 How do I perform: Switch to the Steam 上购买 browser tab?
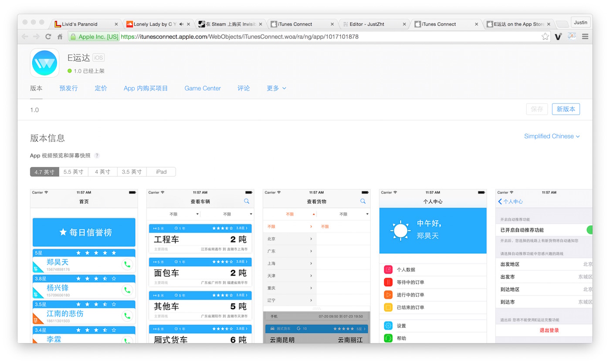pyautogui.click(x=231, y=24)
